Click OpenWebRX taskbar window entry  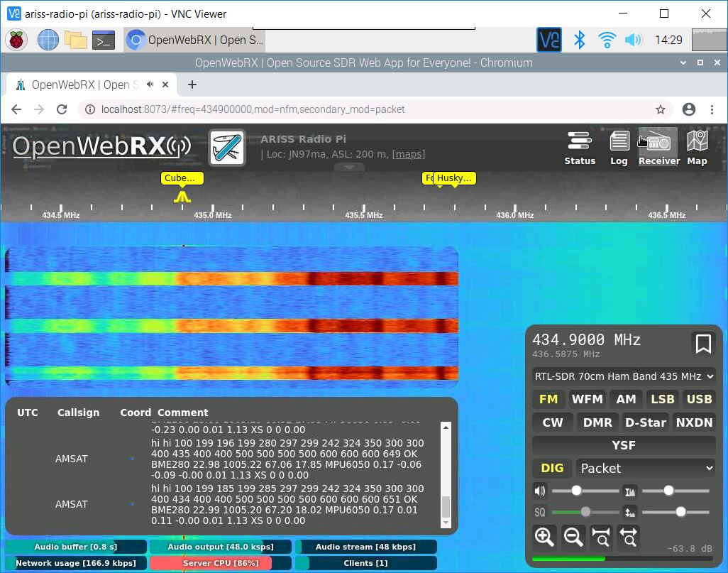point(195,40)
